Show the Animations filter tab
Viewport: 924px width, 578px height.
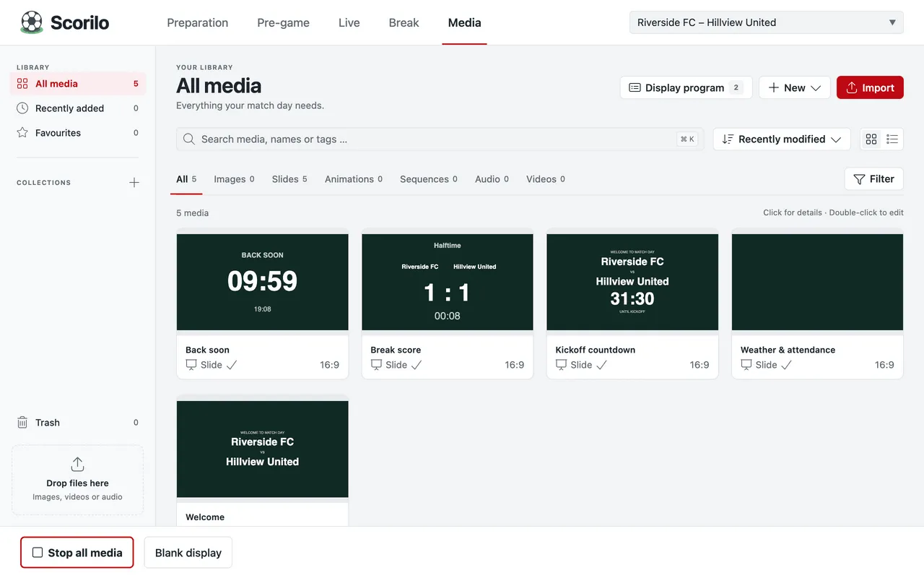pyautogui.click(x=354, y=179)
